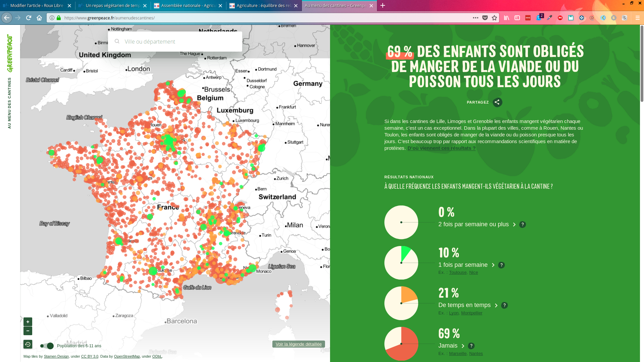
Task: Show help for 'Jamais'
Action: coord(471,346)
